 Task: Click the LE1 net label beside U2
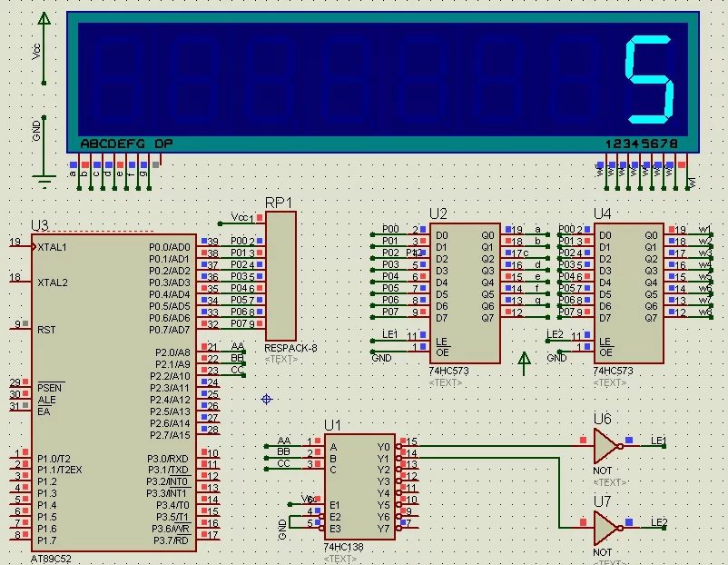click(x=390, y=334)
